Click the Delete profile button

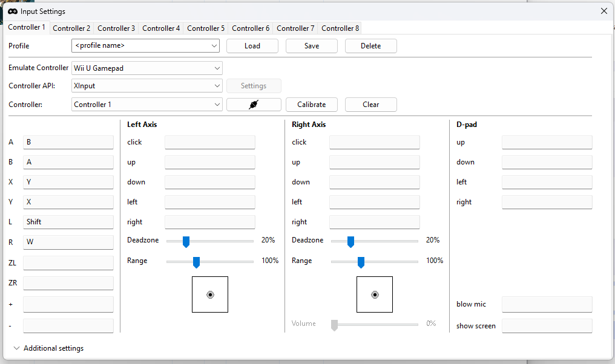click(370, 46)
